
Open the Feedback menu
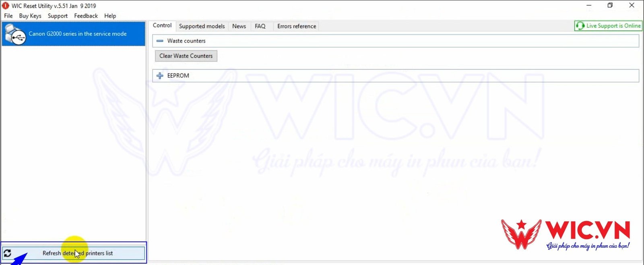86,16
